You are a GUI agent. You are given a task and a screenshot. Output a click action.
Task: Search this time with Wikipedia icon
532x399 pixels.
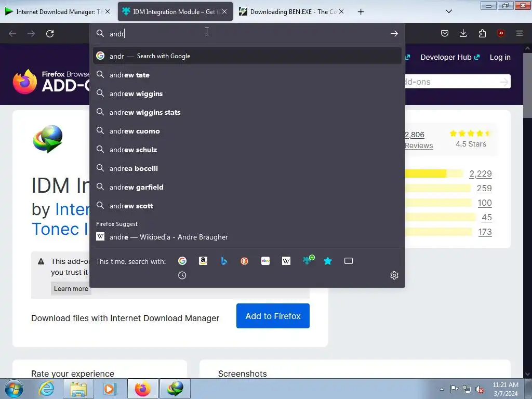[286, 261]
